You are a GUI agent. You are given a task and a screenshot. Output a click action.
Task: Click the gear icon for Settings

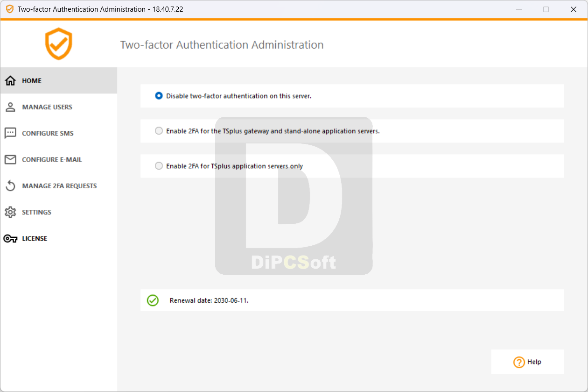[10, 212]
